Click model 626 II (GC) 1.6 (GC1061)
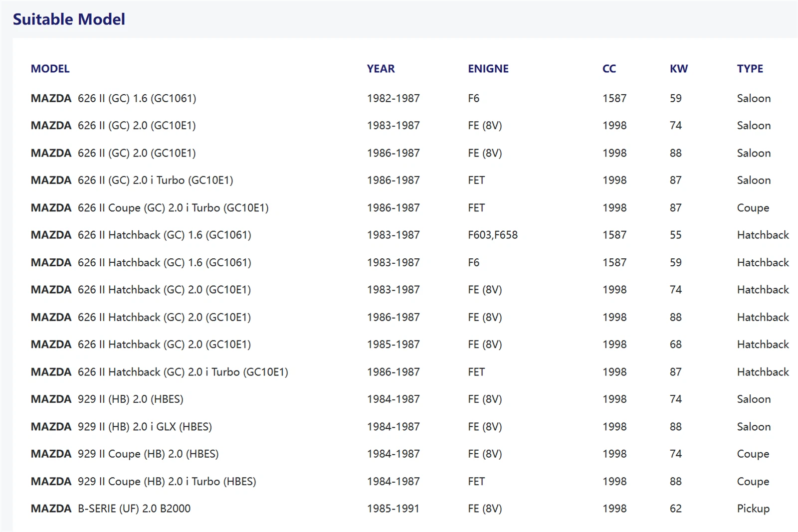The width and height of the screenshot is (798, 532). point(137,98)
